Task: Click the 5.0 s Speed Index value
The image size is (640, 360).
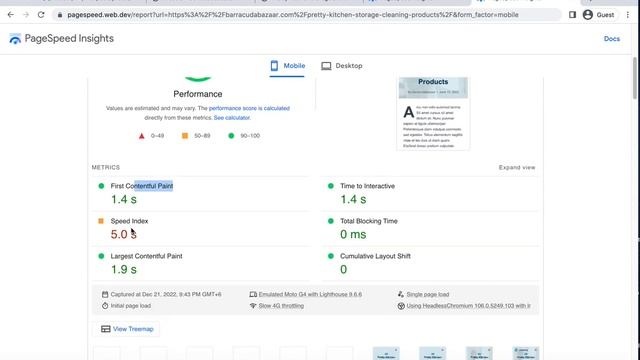Action: (124, 234)
